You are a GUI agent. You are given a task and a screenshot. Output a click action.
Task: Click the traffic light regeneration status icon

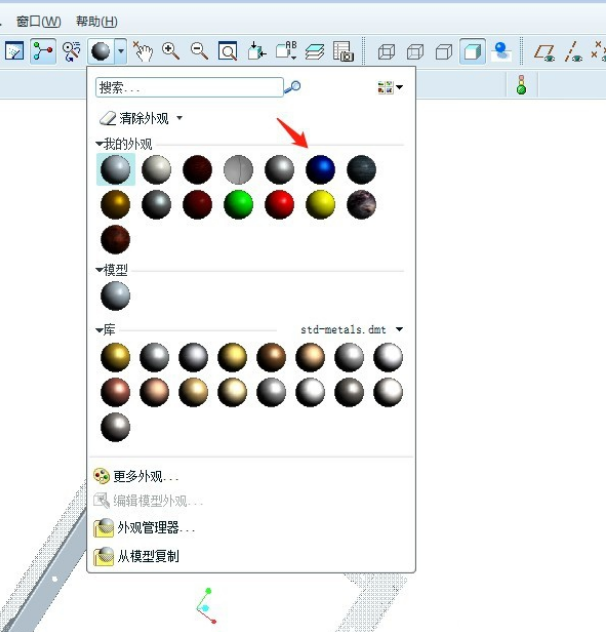click(521, 85)
